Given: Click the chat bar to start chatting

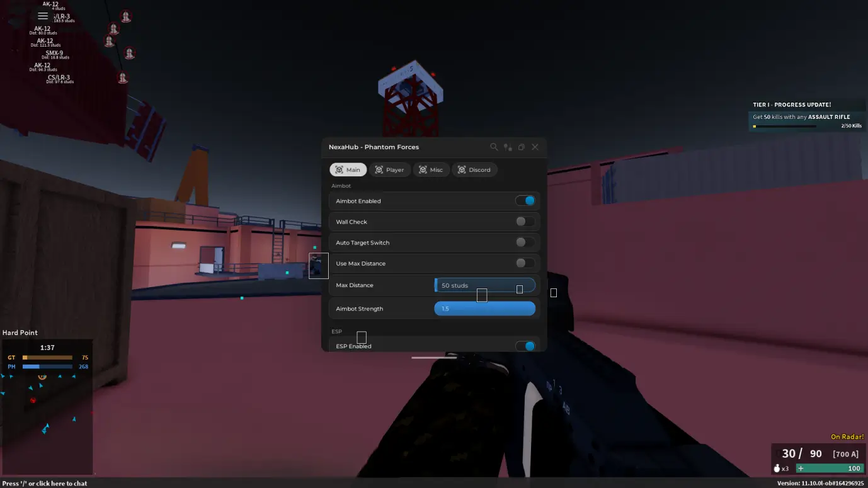Looking at the screenshot, I should (45, 484).
